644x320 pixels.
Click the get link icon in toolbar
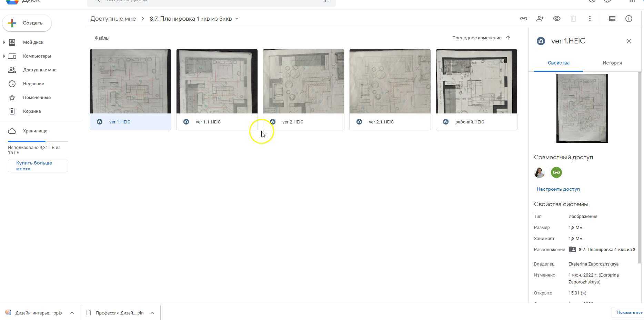tap(523, 19)
